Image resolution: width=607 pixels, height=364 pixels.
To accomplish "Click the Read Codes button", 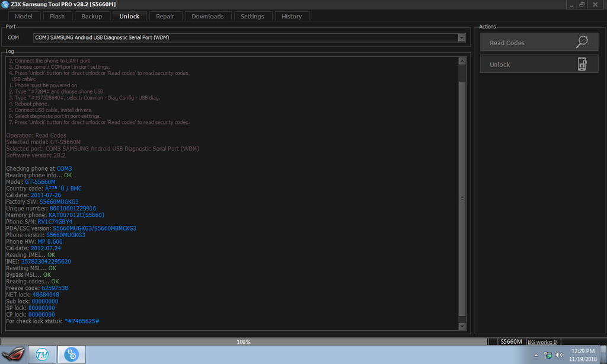I will (x=539, y=42).
